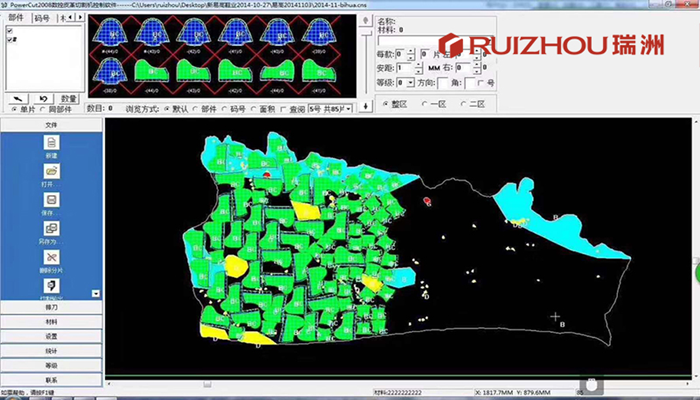Click the 安距 spacing input field

tap(405, 68)
